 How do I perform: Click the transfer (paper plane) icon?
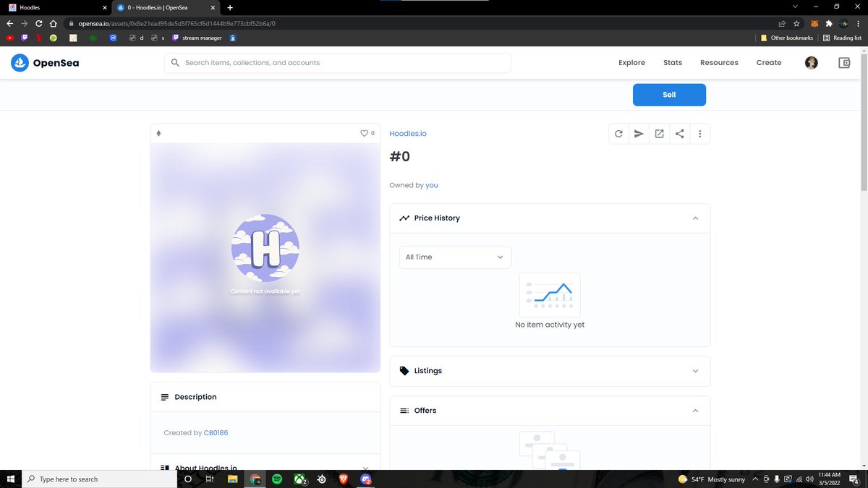click(x=639, y=134)
